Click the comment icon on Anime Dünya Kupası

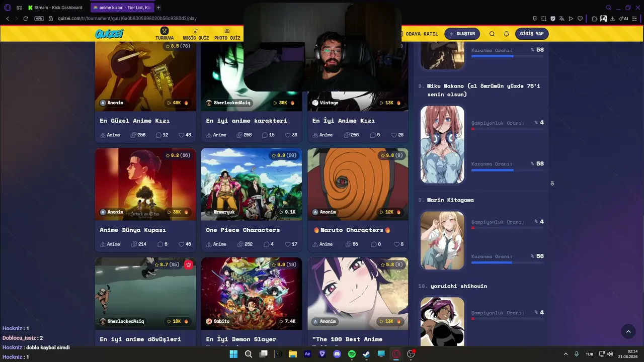click(x=159, y=244)
